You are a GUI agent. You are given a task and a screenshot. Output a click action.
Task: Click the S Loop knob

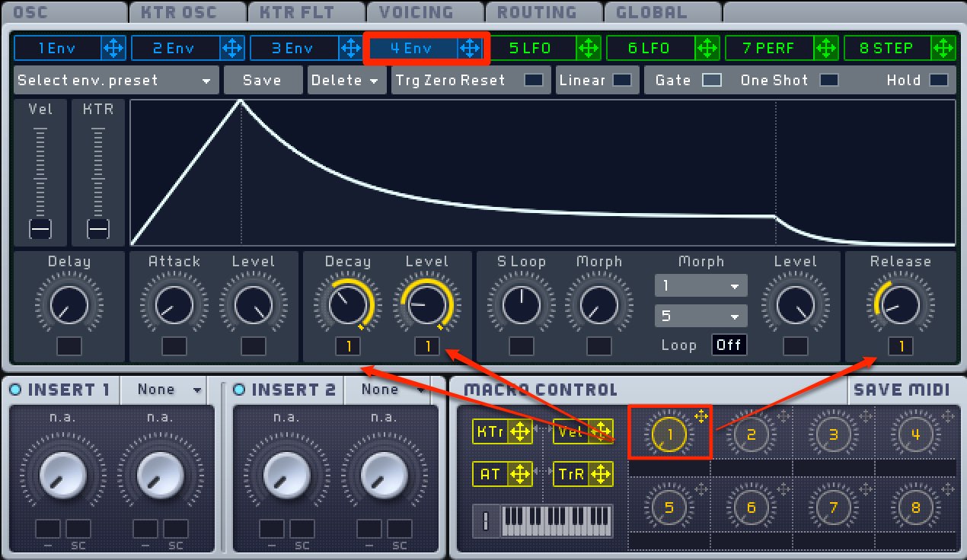coord(522,305)
